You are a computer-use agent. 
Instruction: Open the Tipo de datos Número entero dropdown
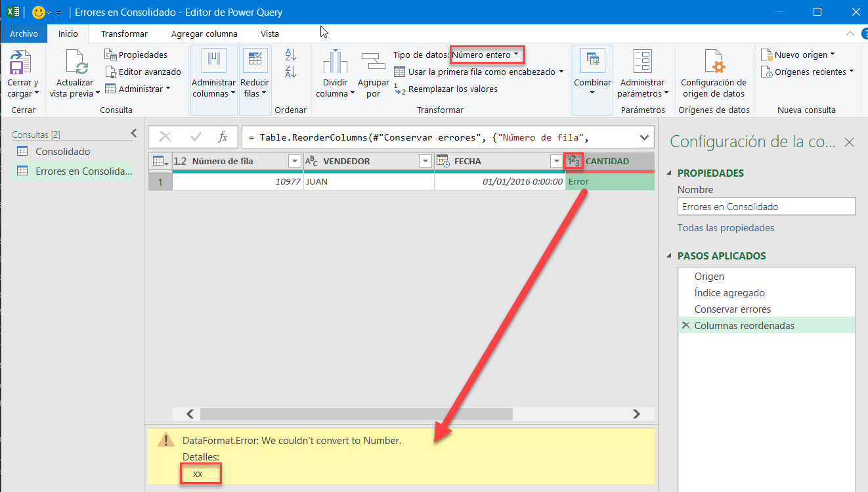pyautogui.click(x=487, y=55)
